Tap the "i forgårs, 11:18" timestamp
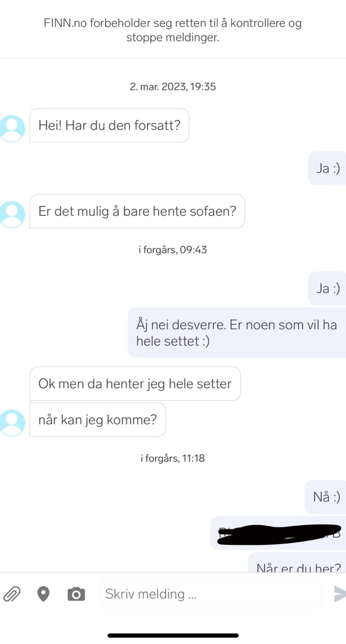346x644 pixels. click(173, 458)
